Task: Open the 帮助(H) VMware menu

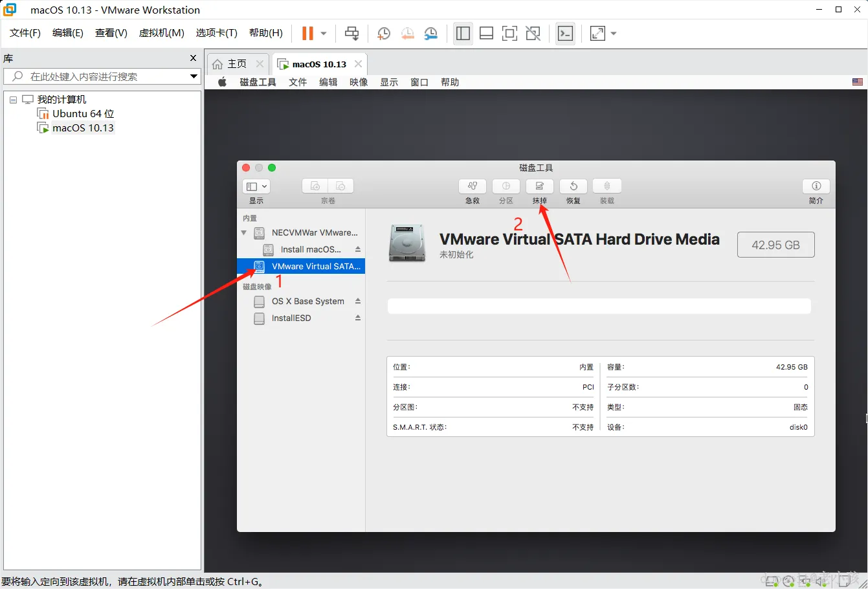Action: point(266,33)
